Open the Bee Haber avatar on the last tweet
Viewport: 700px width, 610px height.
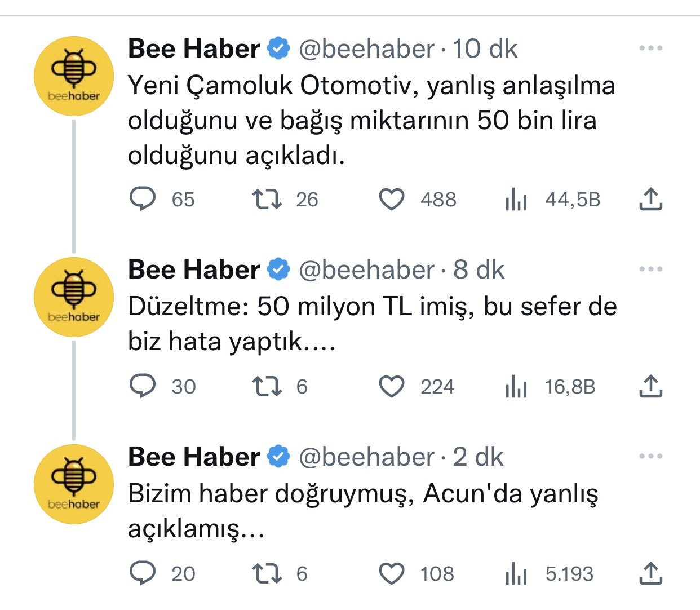74,484
